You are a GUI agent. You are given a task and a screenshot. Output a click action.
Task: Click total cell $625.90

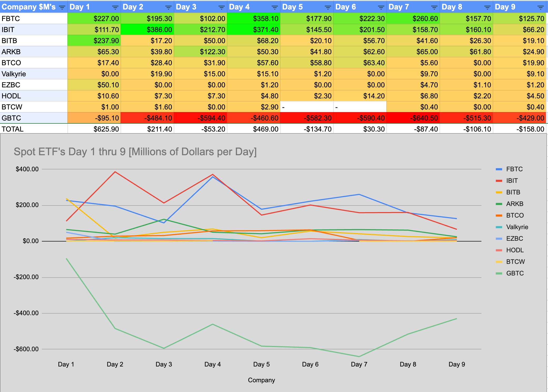94,129
